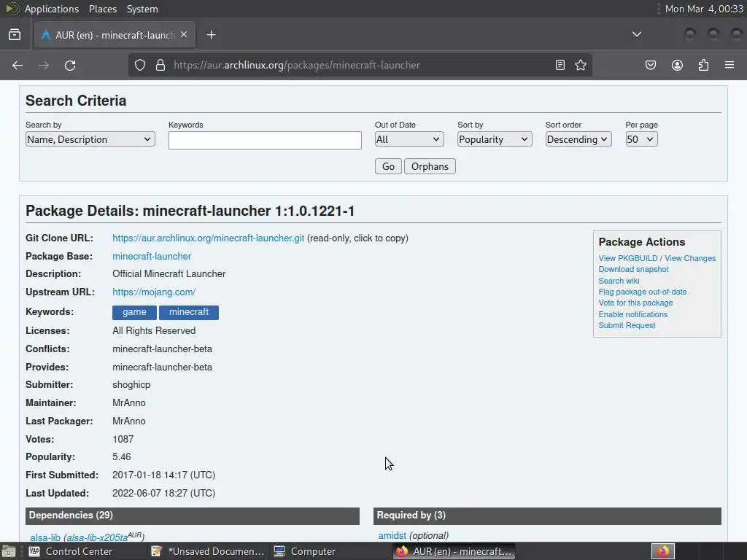Viewport: 747px width, 560px height.
Task: Click the First Submitted date 2017-01-18
Action: click(x=163, y=475)
